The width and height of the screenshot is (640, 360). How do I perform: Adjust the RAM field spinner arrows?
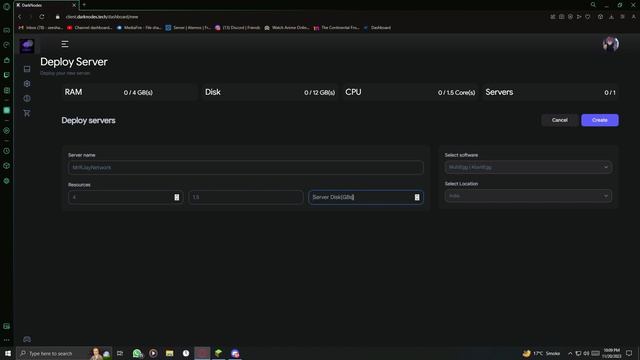click(x=177, y=197)
